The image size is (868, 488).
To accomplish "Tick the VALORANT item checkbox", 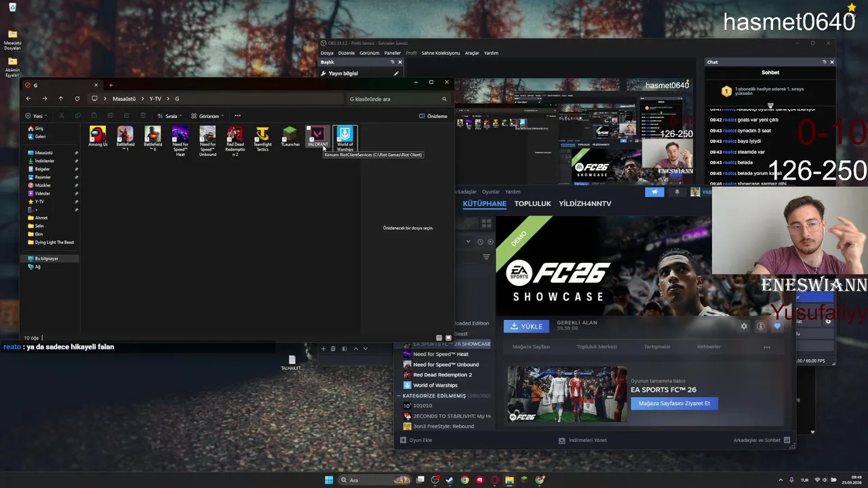I will 309,129.
